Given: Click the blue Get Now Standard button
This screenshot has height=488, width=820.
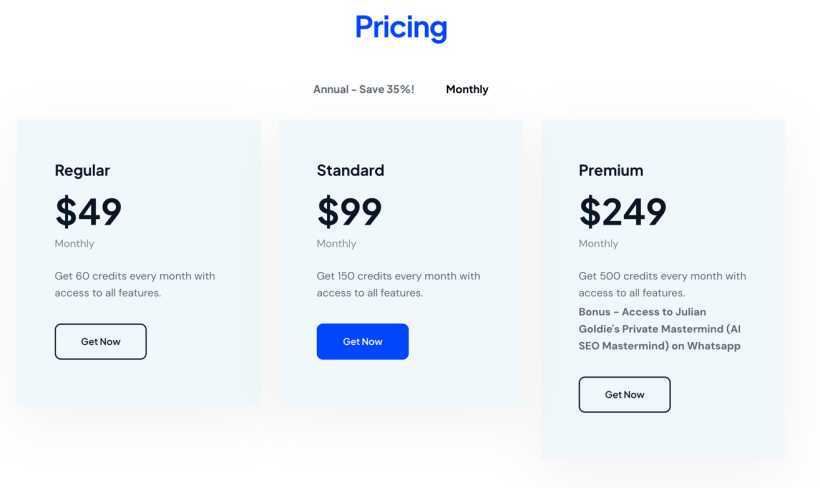Looking at the screenshot, I should click(362, 341).
